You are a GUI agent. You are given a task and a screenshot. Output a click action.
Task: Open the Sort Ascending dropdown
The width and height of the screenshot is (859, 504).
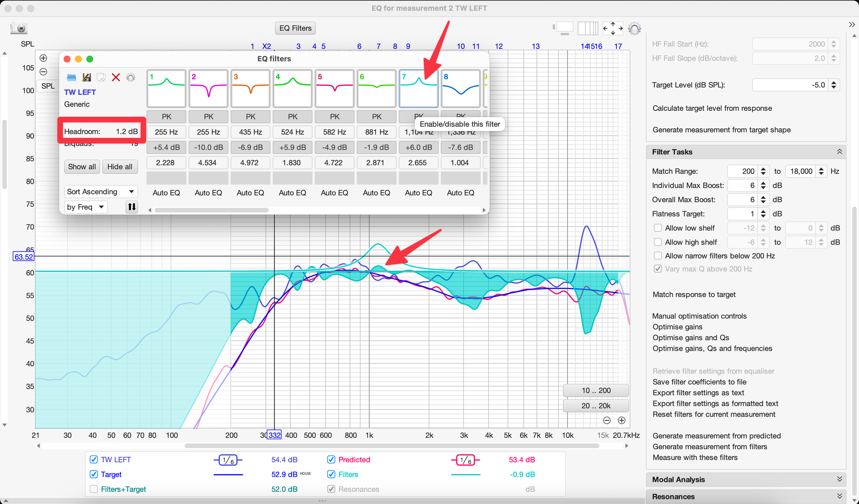(x=101, y=191)
